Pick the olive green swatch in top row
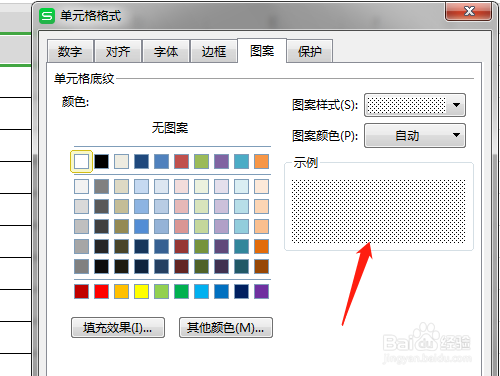This screenshot has width=500, height=376. click(x=201, y=161)
